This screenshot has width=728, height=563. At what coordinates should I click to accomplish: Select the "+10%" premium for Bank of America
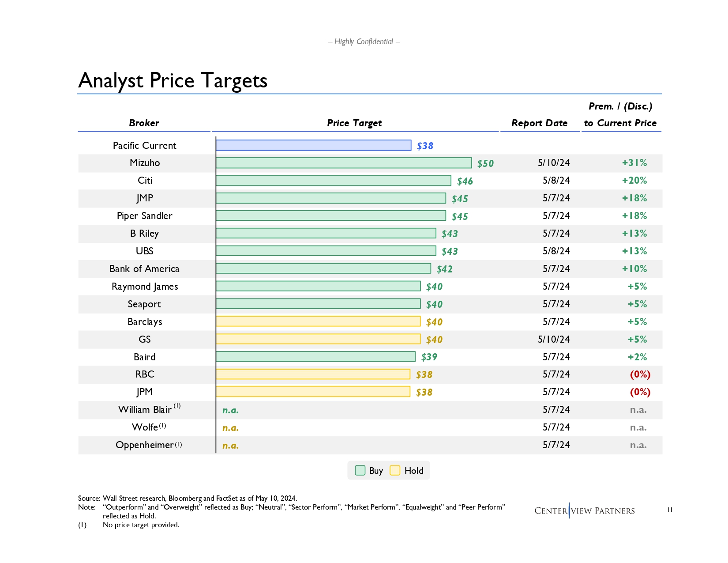pos(634,269)
